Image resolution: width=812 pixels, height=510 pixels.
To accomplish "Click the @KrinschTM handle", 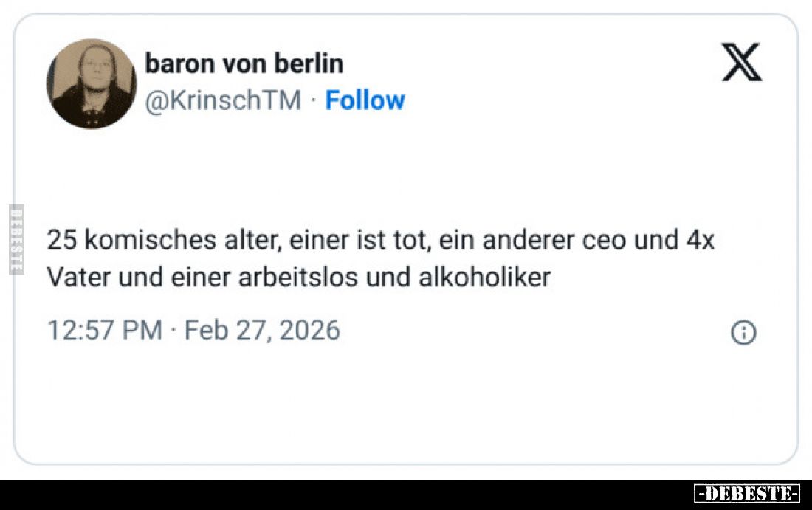I will [x=223, y=100].
